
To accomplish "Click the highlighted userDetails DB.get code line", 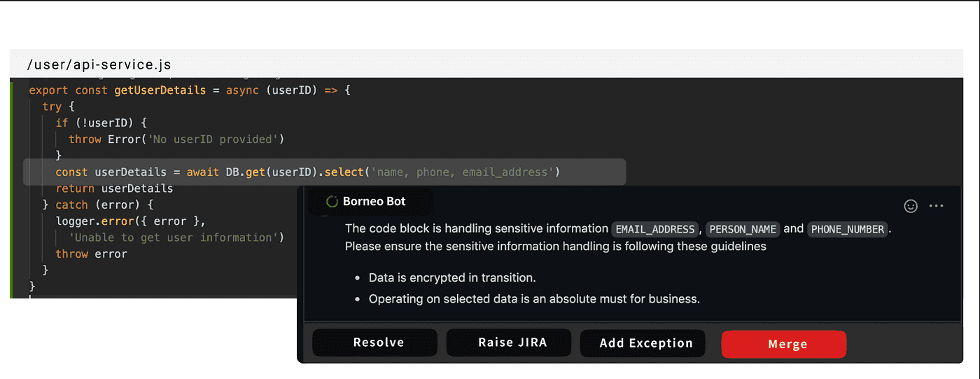I will tap(324, 172).
